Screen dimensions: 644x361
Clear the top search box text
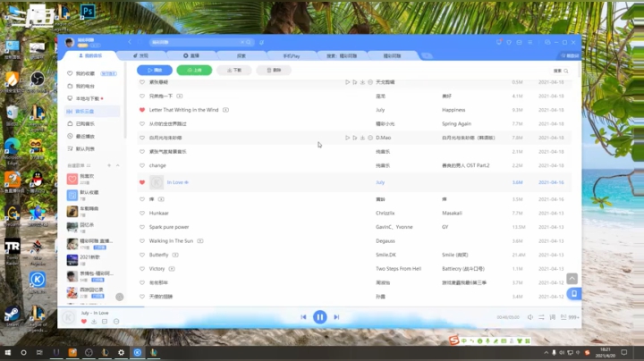242,42
